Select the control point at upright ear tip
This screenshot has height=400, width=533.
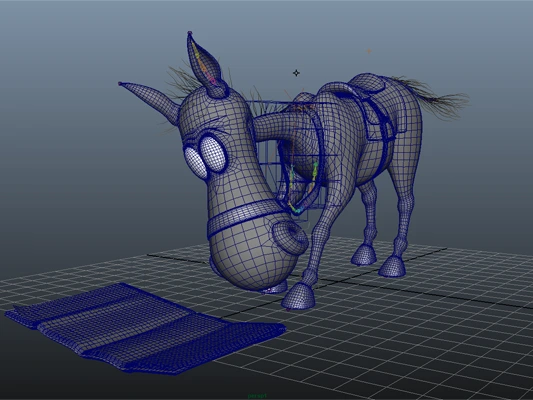click(190, 33)
